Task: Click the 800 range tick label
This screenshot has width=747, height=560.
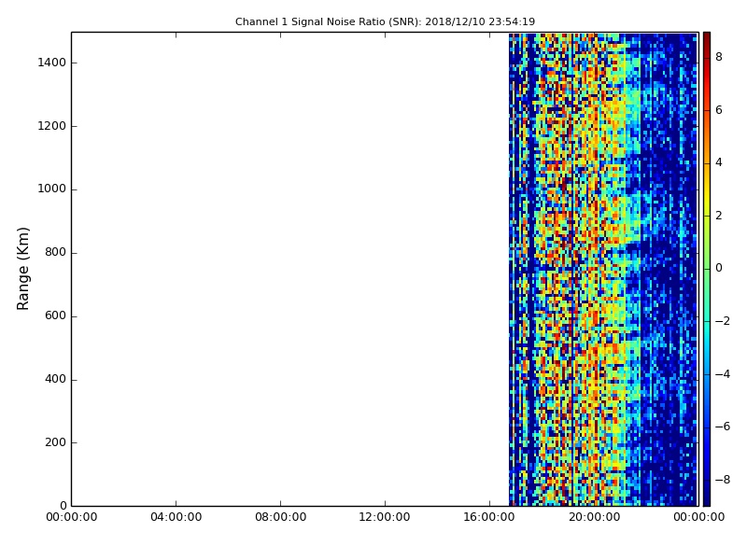Action: tap(55, 252)
